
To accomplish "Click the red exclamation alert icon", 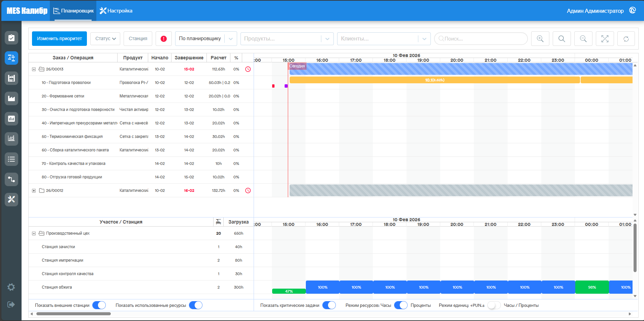I will [x=164, y=39].
